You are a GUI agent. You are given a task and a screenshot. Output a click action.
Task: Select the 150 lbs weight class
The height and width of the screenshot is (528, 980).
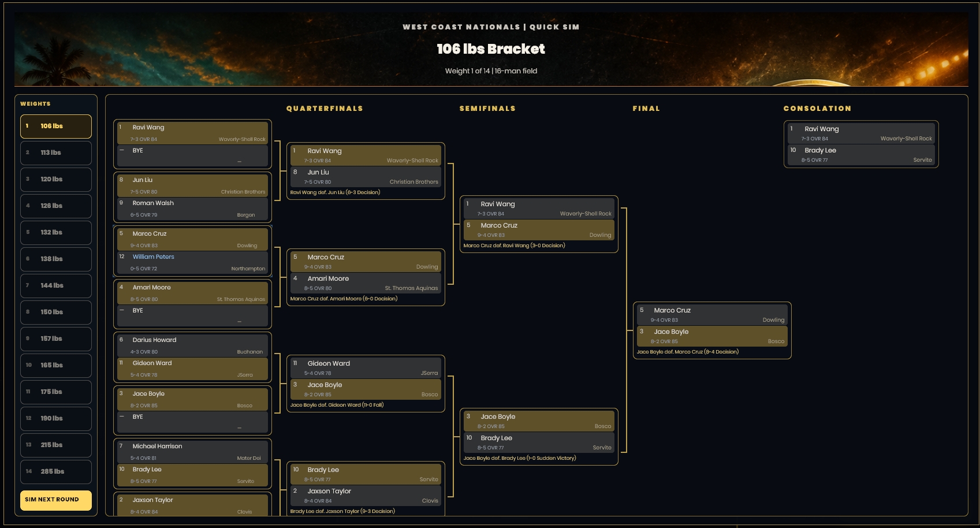tap(56, 313)
